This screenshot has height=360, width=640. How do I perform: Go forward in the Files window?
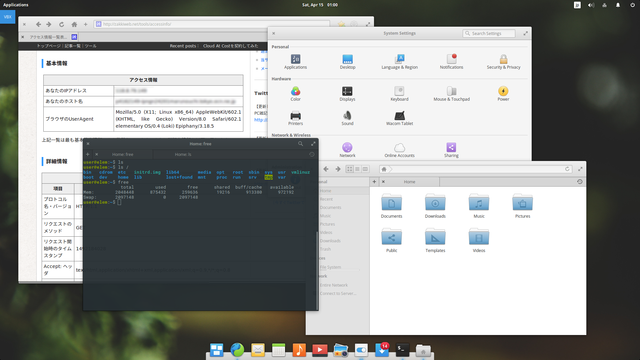[x=338, y=169]
